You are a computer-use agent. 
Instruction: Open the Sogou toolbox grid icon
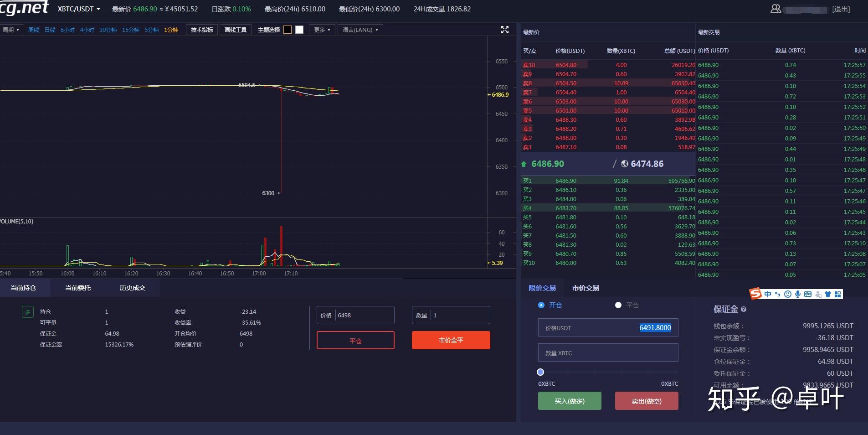pos(837,294)
